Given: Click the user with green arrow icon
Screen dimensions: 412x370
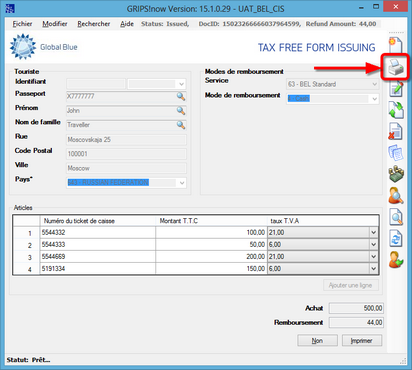Looking at the screenshot, I should coord(396,260).
